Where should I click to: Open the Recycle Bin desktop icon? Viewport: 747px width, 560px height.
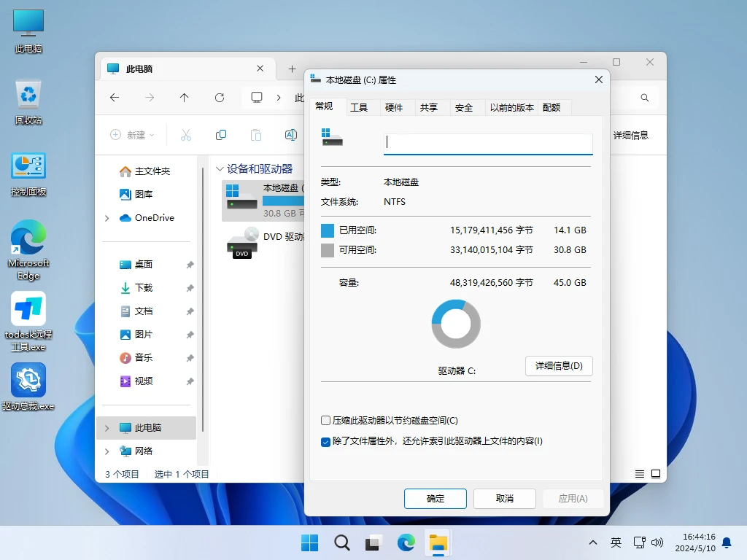pyautogui.click(x=28, y=102)
